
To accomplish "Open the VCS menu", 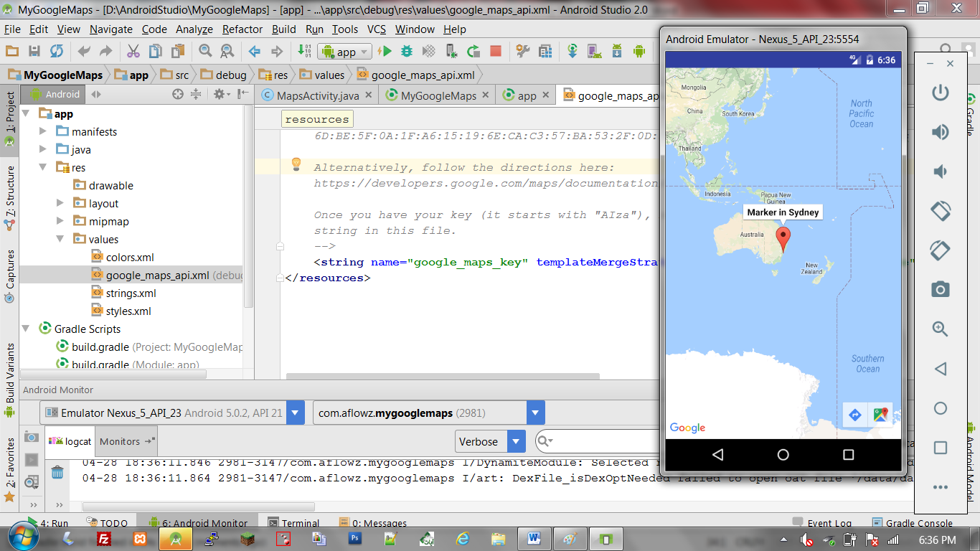I will 377,29.
